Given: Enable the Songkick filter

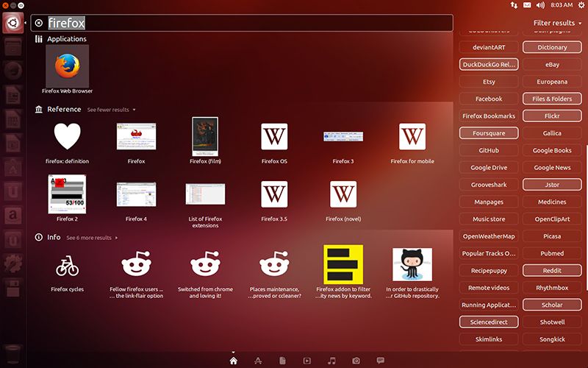Looking at the screenshot, I should pos(552,339).
